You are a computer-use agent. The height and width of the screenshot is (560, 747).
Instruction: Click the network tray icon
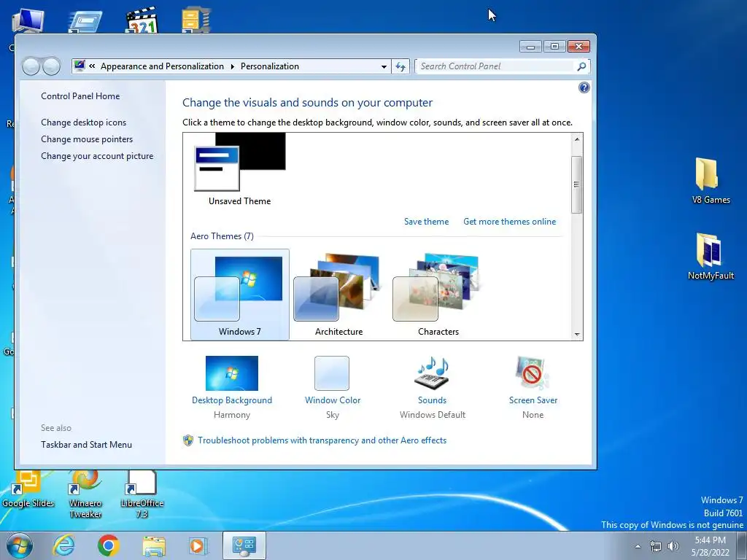[x=656, y=546]
